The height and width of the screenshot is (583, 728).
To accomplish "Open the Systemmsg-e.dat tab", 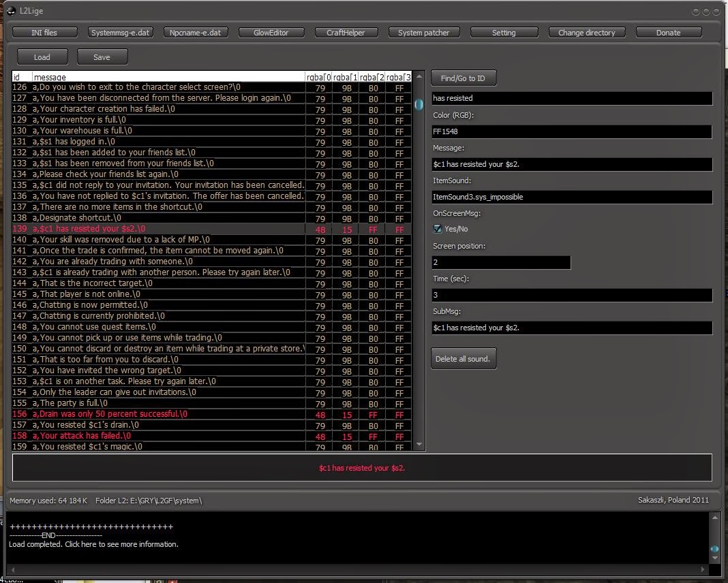I will 121,33.
